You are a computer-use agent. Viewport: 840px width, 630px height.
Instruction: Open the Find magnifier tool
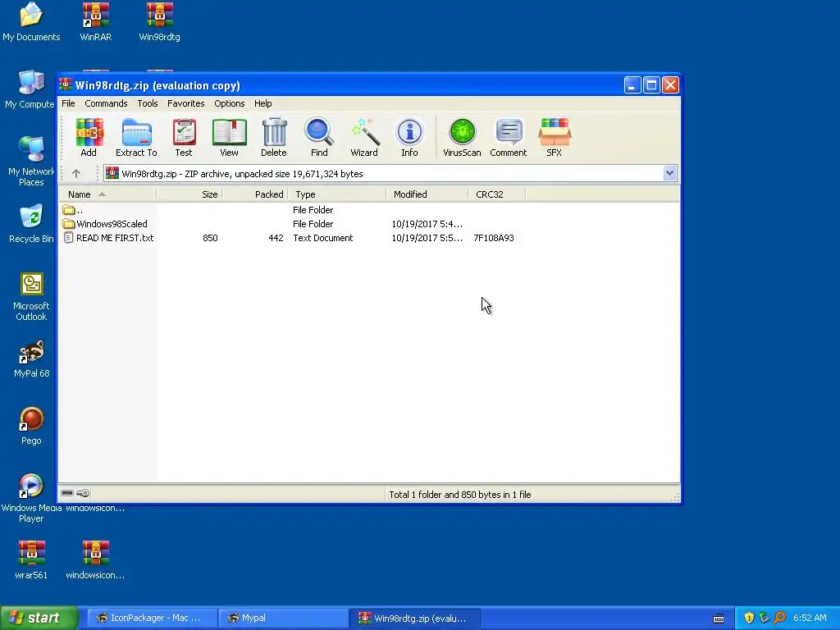coord(319,137)
